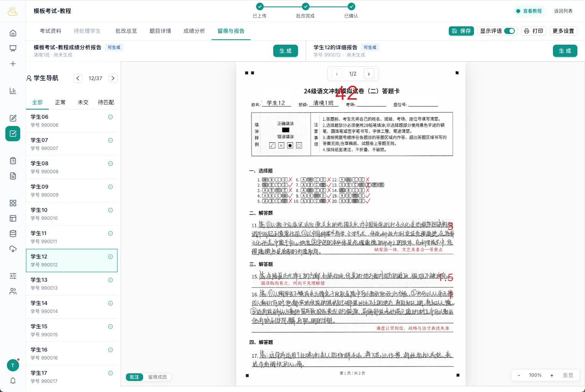This screenshot has width=585, height=392.
Task: Generate the 学生12的详细报告
Action: [x=565, y=51]
